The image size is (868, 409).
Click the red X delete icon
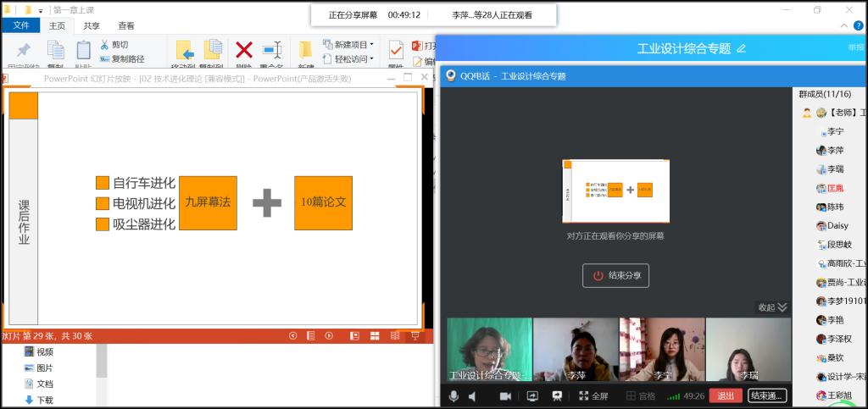244,50
